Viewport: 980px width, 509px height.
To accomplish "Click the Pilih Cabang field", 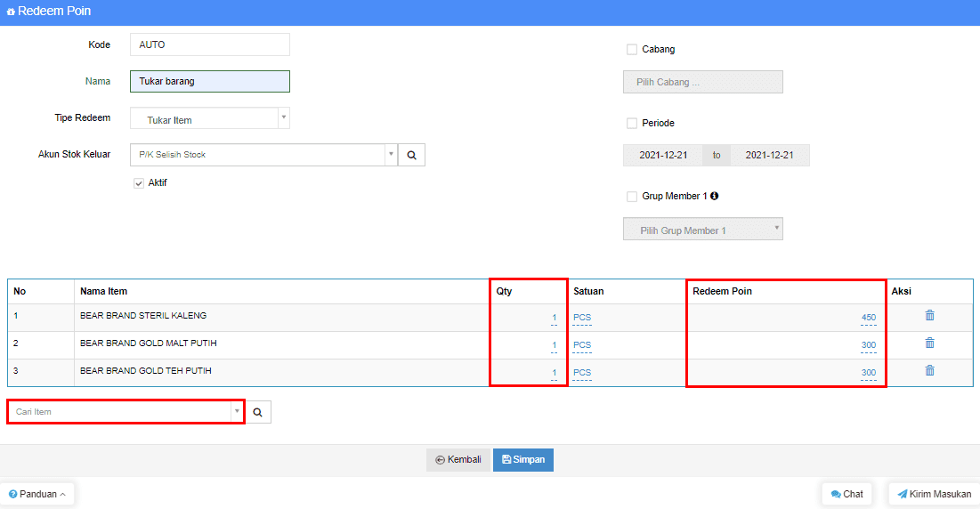I will tap(703, 82).
